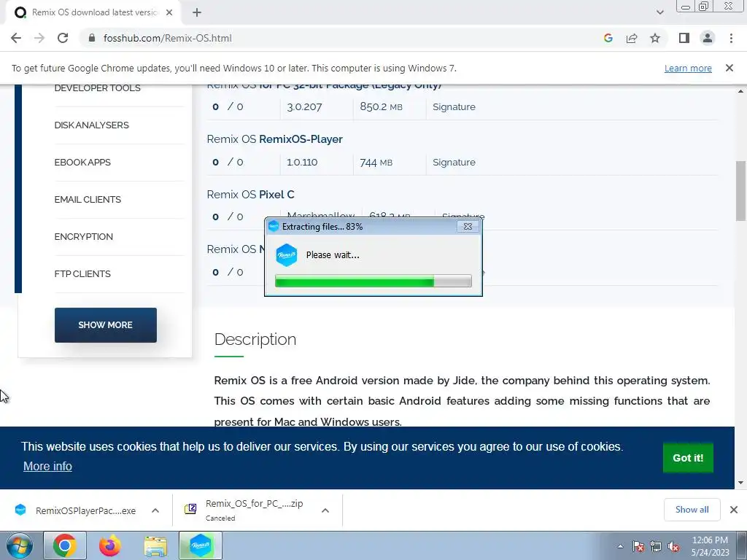Open Windows Explorer from taskbar
This screenshot has height=560, width=747.
(155, 545)
